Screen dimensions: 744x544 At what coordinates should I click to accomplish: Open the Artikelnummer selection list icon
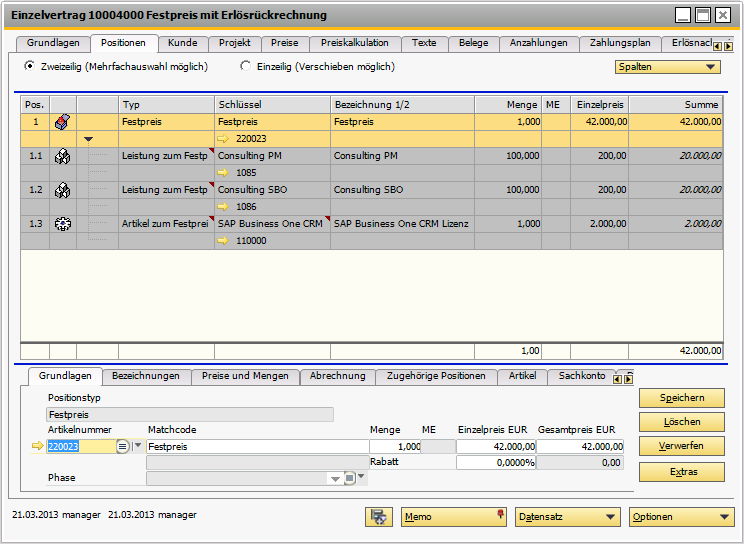[x=123, y=446]
